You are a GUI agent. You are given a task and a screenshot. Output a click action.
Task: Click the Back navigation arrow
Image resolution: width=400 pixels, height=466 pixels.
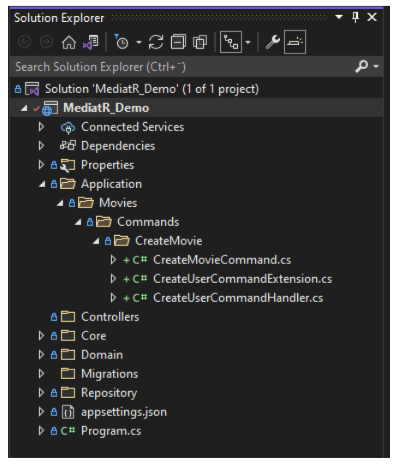coord(24,42)
